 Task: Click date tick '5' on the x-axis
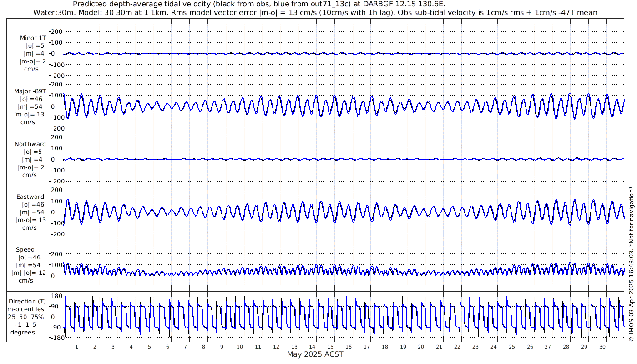(149, 347)
